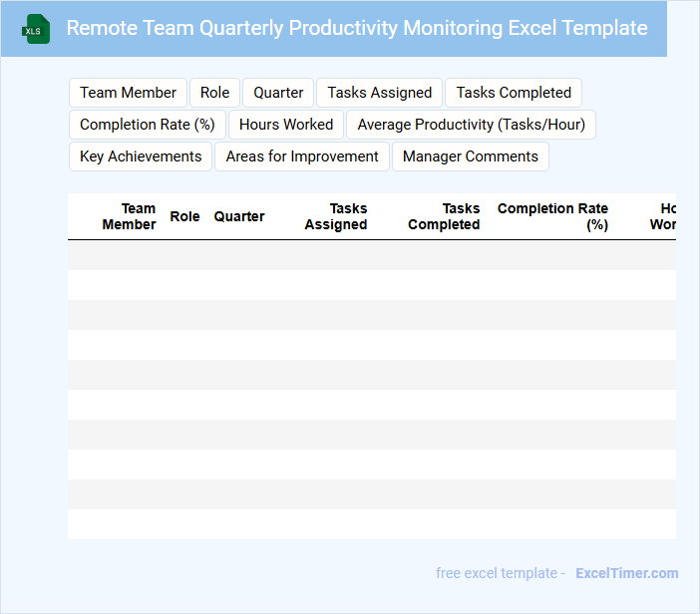700x614 pixels.
Task: Choose the Tasks Completed tag
Action: tap(514, 93)
